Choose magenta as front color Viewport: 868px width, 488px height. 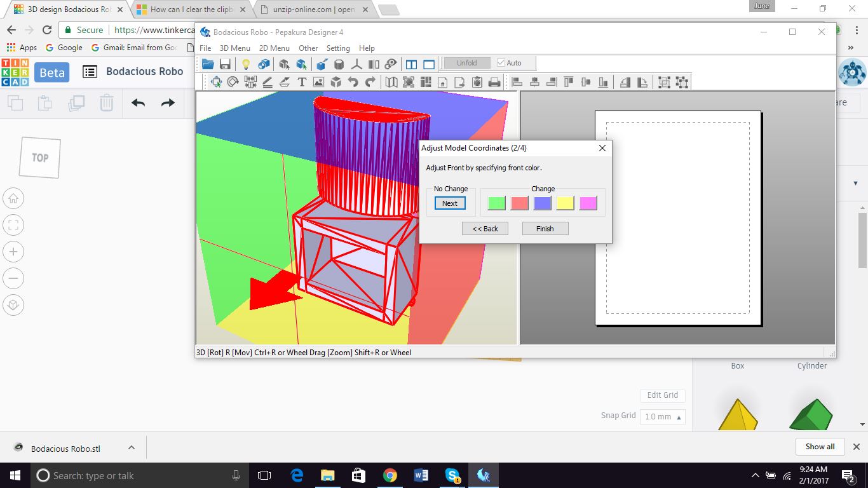(x=588, y=203)
